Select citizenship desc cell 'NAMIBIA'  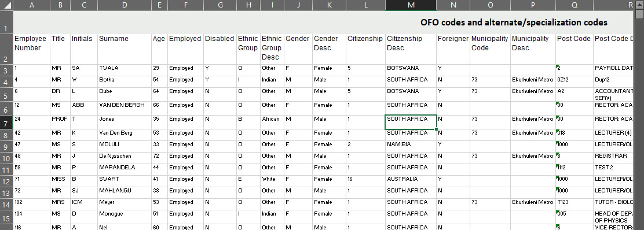point(411,146)
